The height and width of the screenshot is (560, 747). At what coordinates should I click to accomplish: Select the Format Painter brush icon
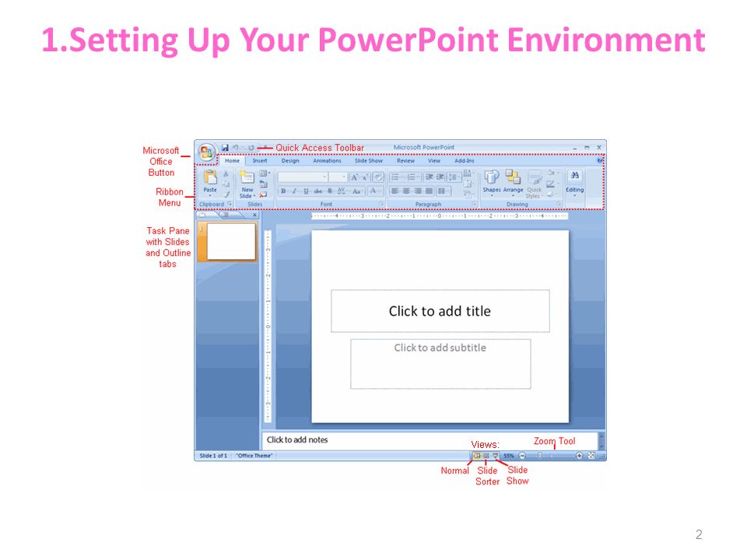pyautogui.click(x=226, y=194)
